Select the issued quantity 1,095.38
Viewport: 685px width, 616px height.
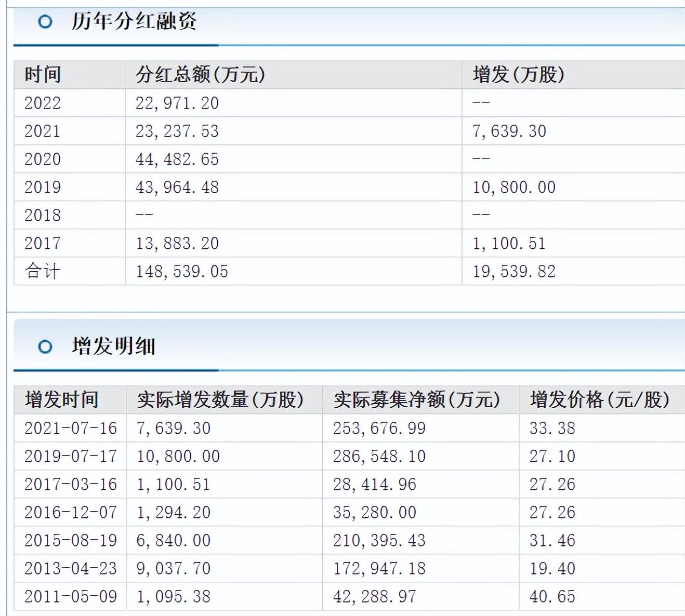(174, 596)
